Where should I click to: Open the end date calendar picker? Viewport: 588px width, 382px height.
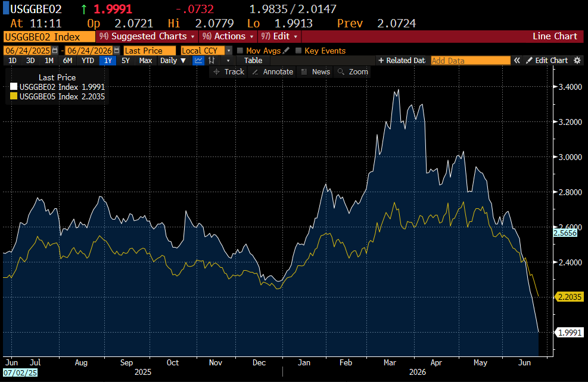pyautogui.click(x=117, y=51)
